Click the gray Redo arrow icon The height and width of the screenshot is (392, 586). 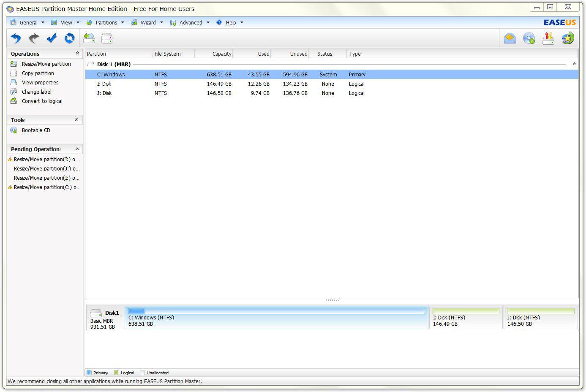(34, 38)
